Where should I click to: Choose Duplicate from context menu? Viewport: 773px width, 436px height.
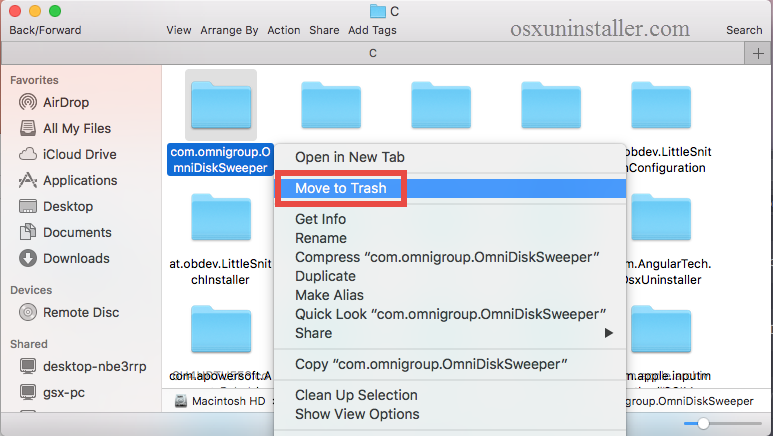(450, 276)
